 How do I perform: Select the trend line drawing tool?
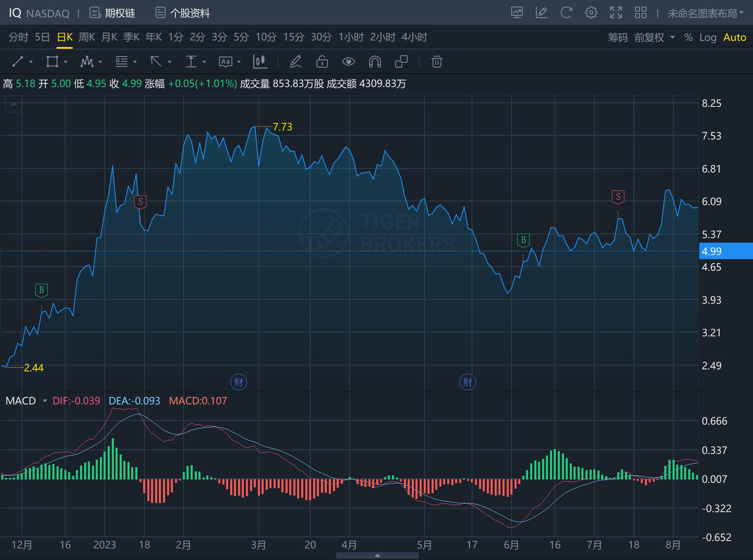pyautogui.click(x=18, y=62)
